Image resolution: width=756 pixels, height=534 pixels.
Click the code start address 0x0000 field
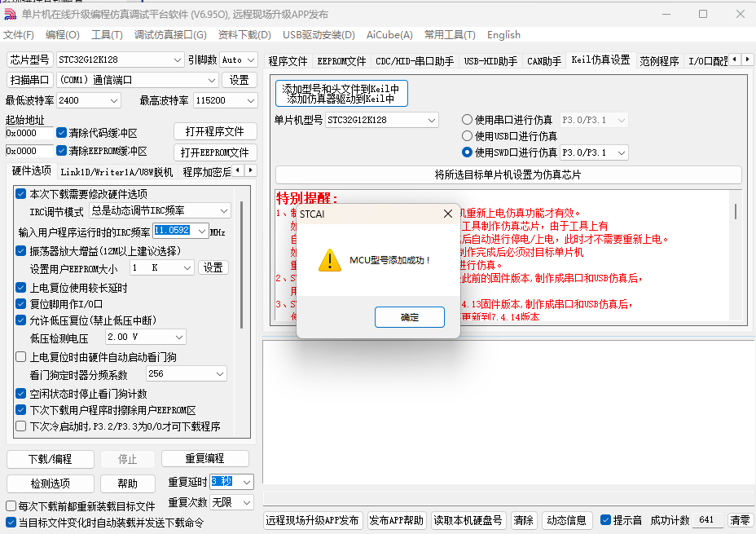[29, 133]
